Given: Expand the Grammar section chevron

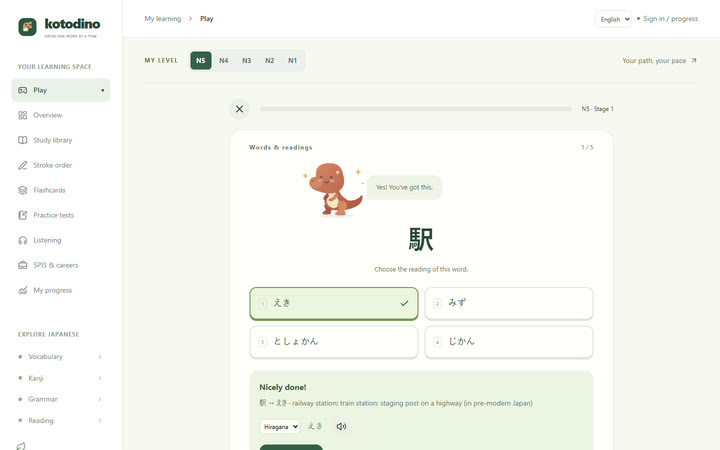Looking at the screenshot, I should (100, 399).
